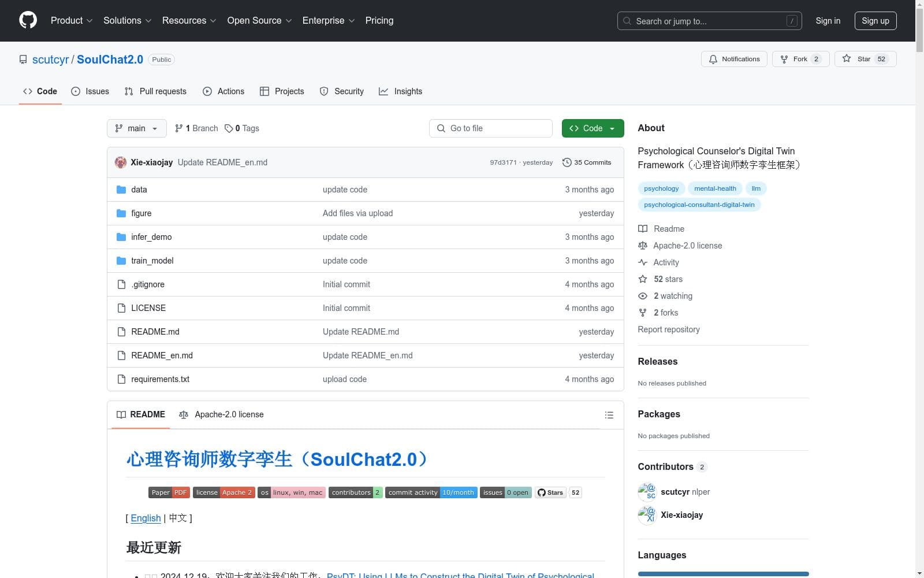
Task: Open the scutcyr owner link
Action: point(50,60)
